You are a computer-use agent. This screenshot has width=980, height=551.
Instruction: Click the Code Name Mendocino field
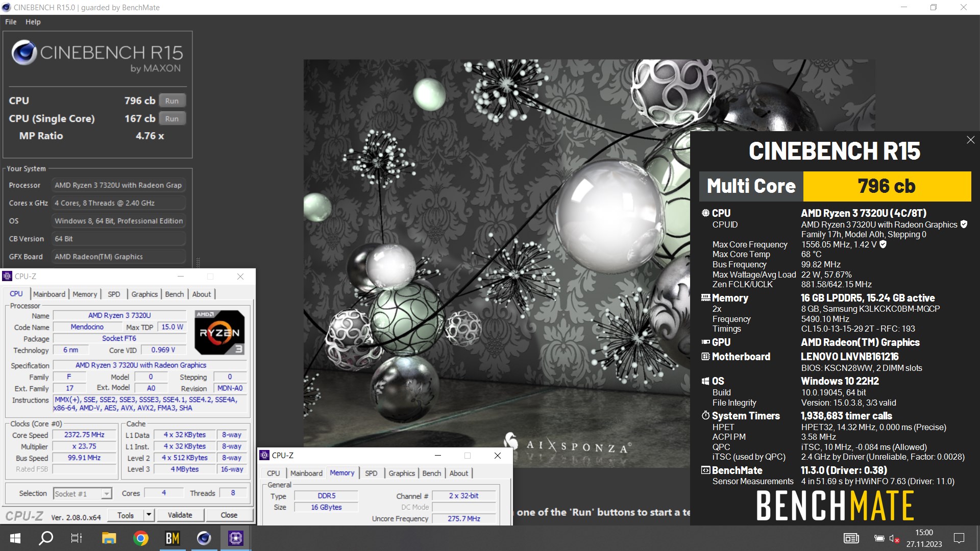click(x=87, y=327)
